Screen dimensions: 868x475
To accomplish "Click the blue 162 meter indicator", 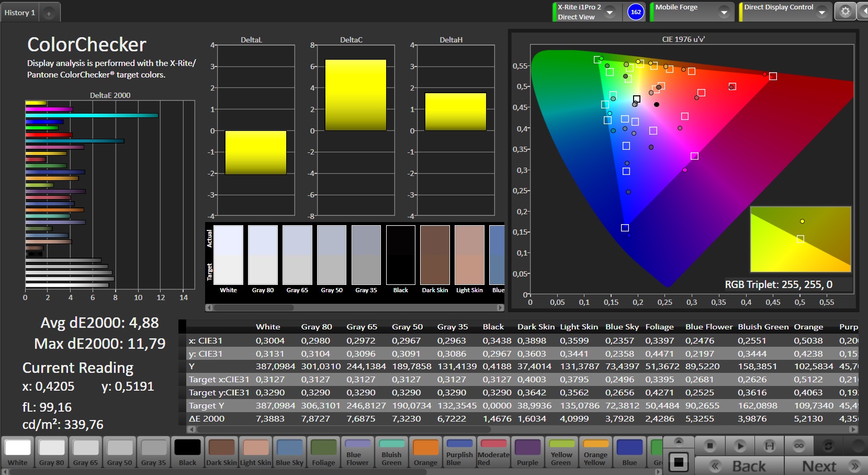I will pos(636,12).
